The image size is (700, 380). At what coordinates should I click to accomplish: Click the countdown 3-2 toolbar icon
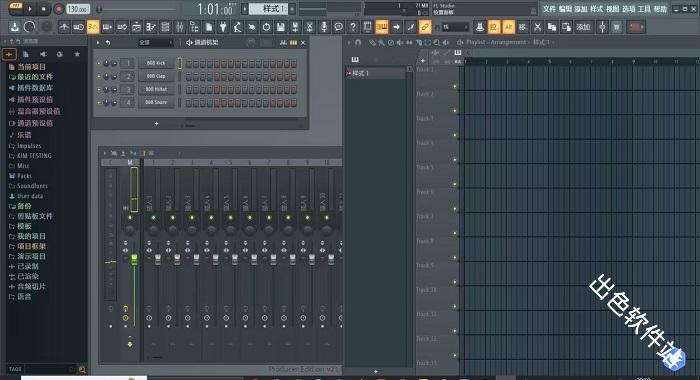point(93,27)
